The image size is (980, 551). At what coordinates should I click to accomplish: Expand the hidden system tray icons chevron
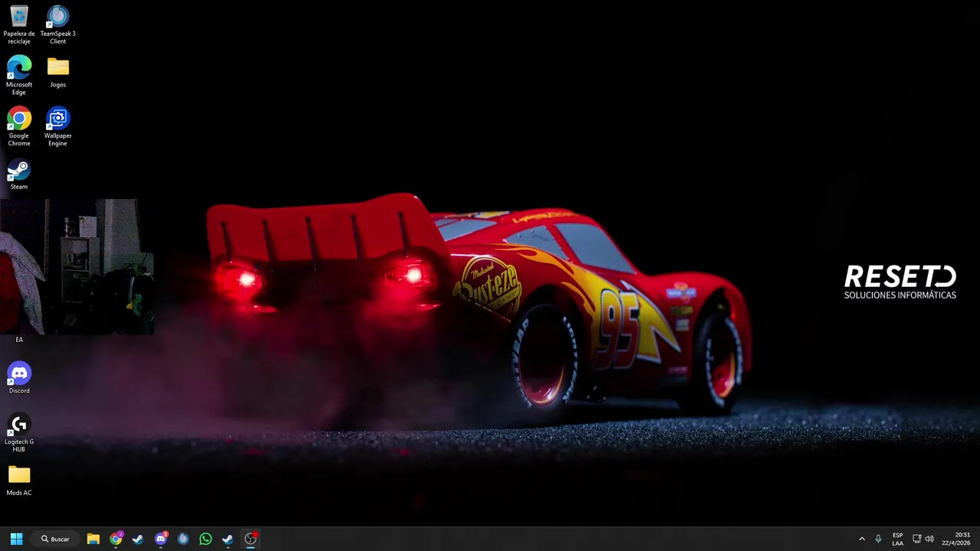862,539
